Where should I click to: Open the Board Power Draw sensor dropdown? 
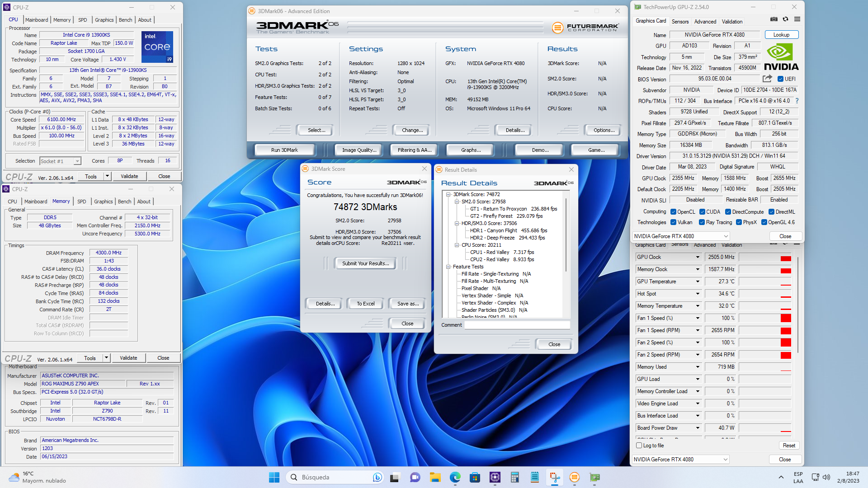click(x=698, y=427)
